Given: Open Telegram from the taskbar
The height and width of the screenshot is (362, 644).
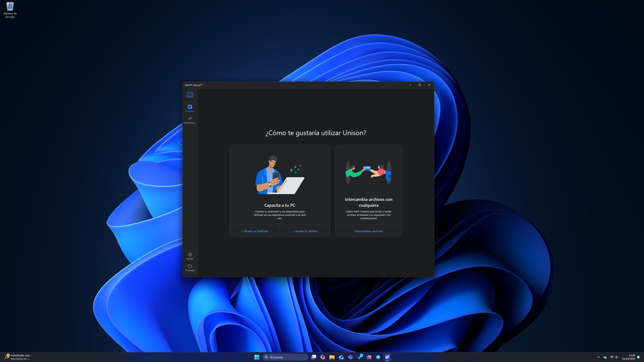Looking at the screenshot, I should (x=378, y=357).
